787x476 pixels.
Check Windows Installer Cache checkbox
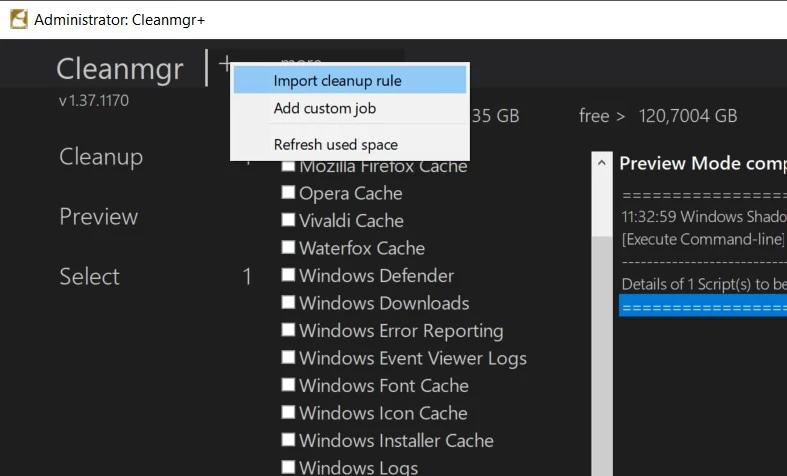(x=288, y=440)
